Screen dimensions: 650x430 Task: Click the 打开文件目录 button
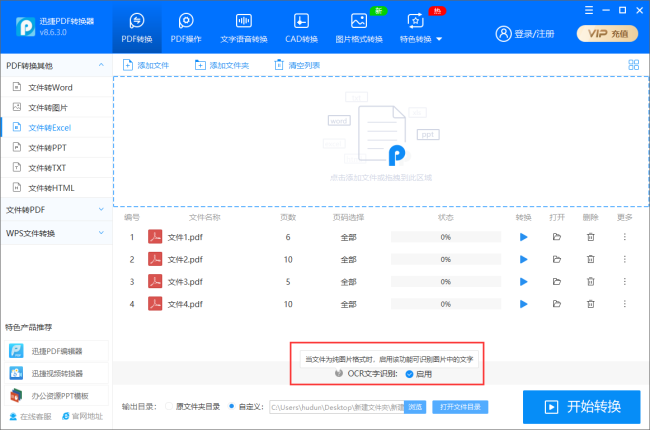pyautogui.click(x=460, y=407)
